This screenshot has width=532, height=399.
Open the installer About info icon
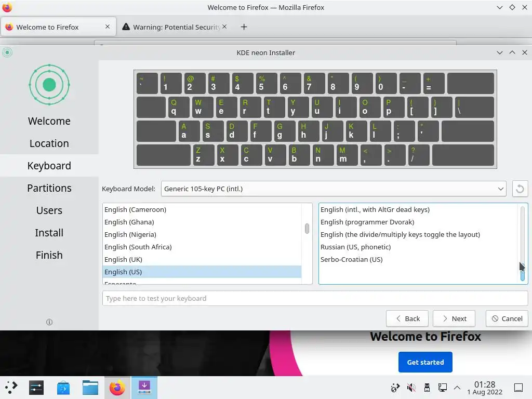pyautogui.click(x=49, y=322)
